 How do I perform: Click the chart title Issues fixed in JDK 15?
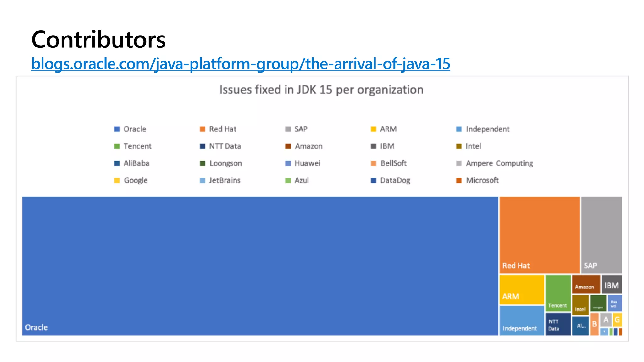pos(321,90)
